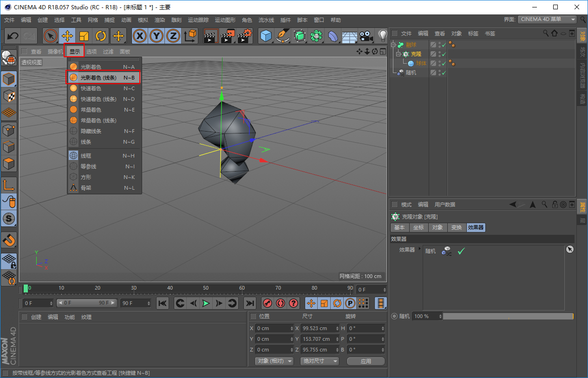Open the MoGraph cloner flower icon

(x=316, y=36)
